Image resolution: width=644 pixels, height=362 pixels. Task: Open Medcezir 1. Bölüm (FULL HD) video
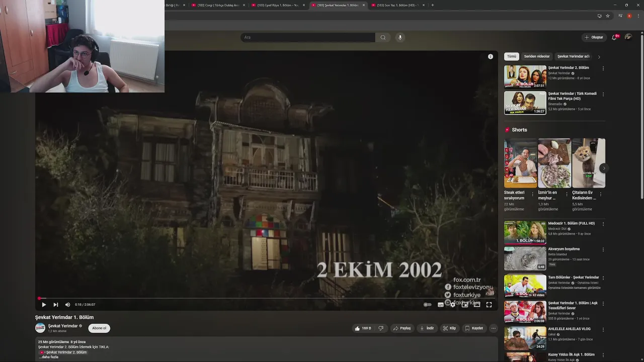point(525,232)
